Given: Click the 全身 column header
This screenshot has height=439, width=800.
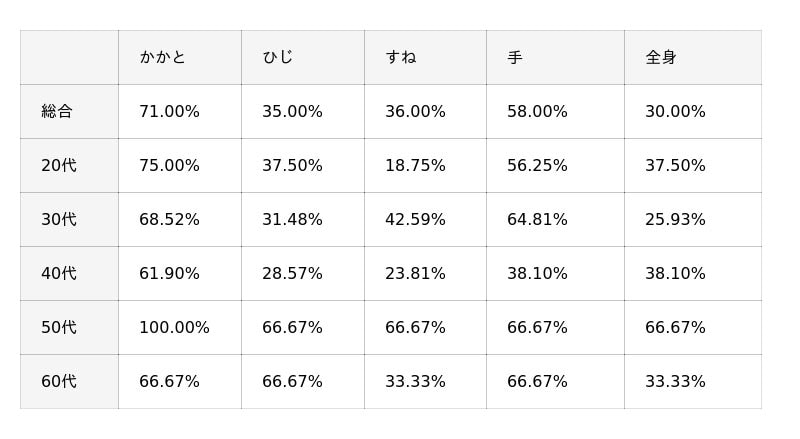Looking at the screenshot, I should (x=661, y=57).
